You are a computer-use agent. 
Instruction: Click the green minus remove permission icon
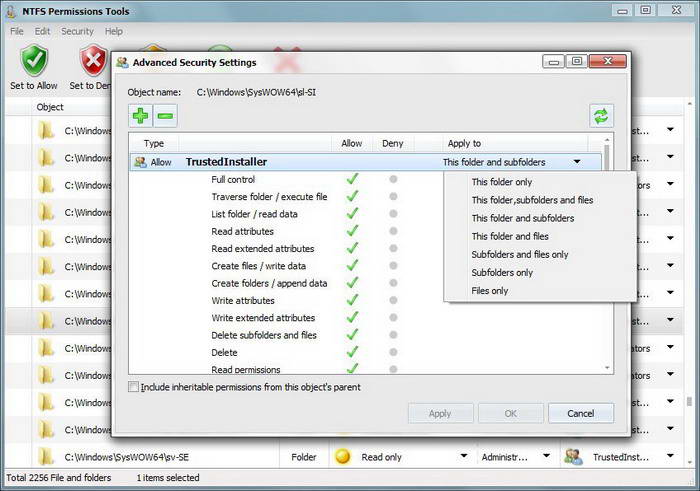pos(165,116)
